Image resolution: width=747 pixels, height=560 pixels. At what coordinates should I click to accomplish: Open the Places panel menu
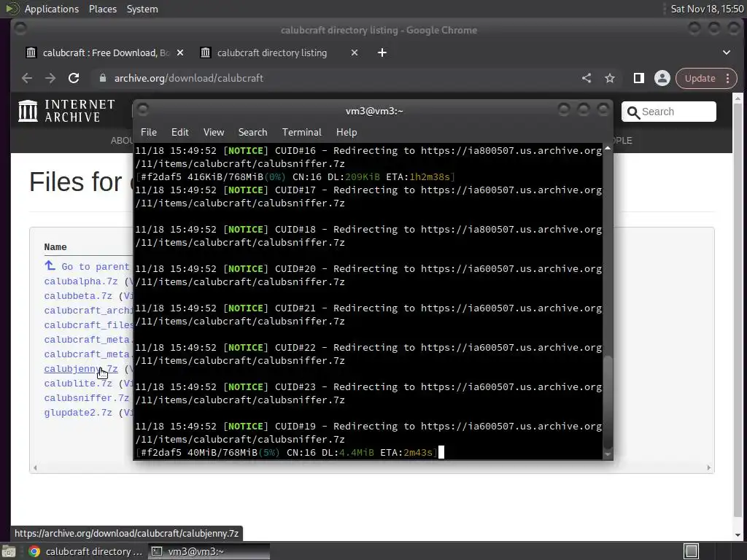(102, 9)
